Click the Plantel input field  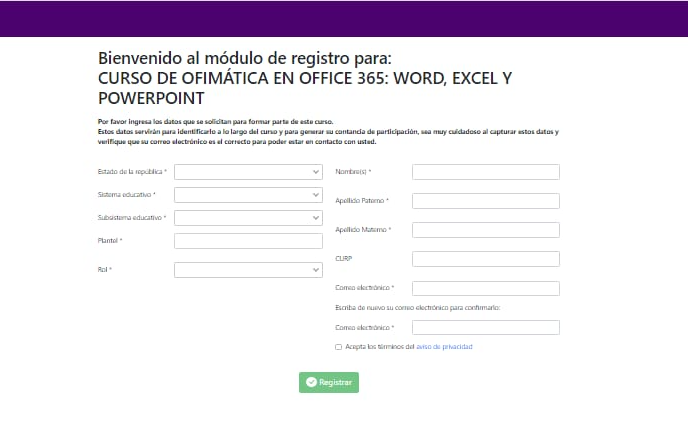[248, 241]
